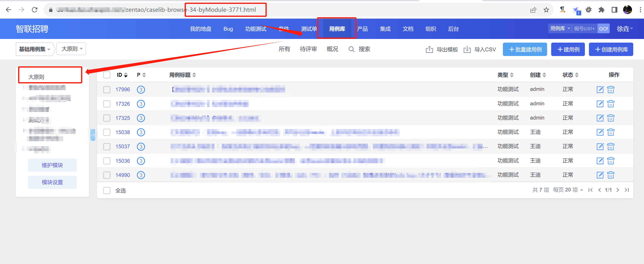
Task: Check the box for case 17325
Action: [107, 118]
